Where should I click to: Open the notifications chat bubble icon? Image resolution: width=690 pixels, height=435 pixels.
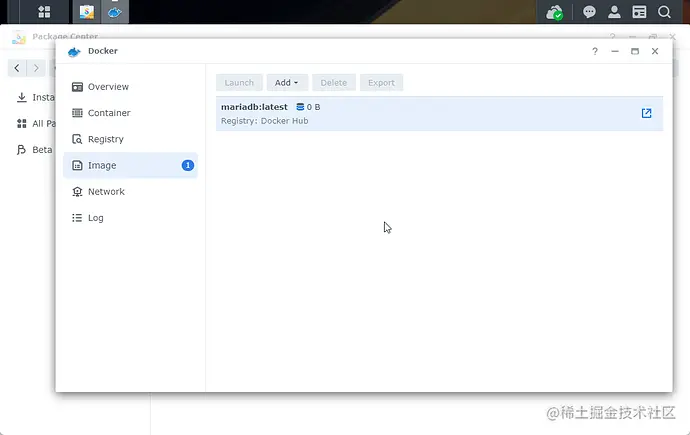point(589,12)
